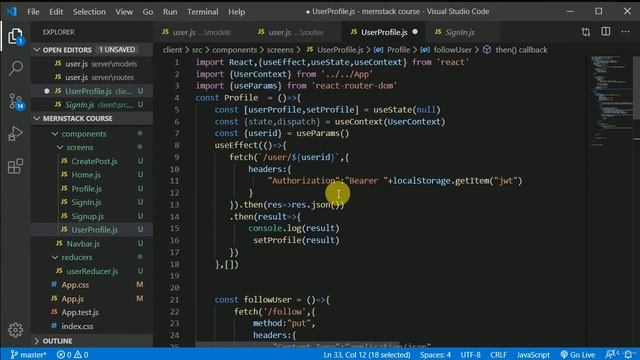Click the Open Changes compare icon
Viewport: 640px width, 360px height.
click(586, 32)
